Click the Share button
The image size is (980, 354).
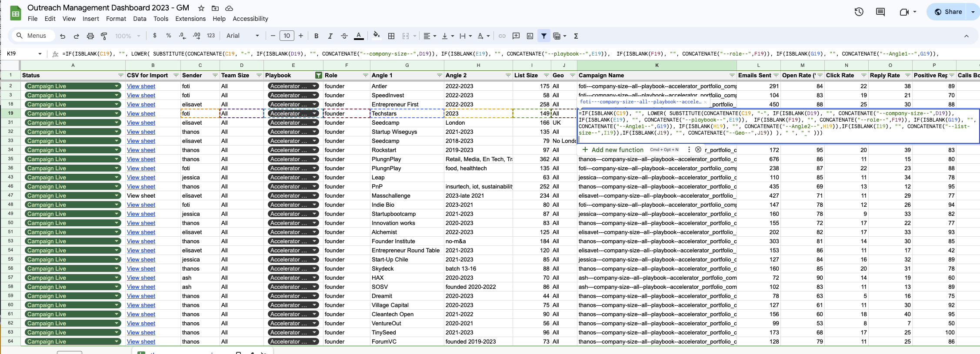coord(947,12)
